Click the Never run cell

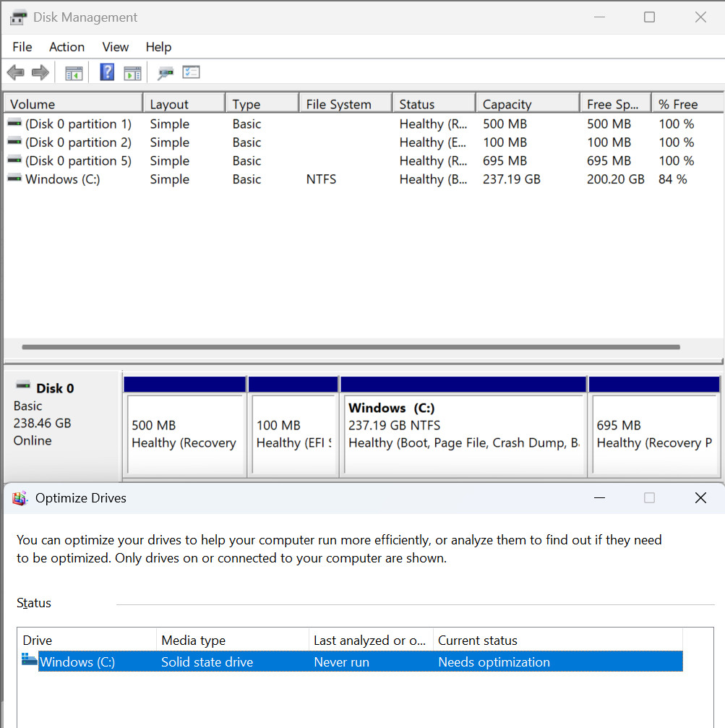point(342,662)
